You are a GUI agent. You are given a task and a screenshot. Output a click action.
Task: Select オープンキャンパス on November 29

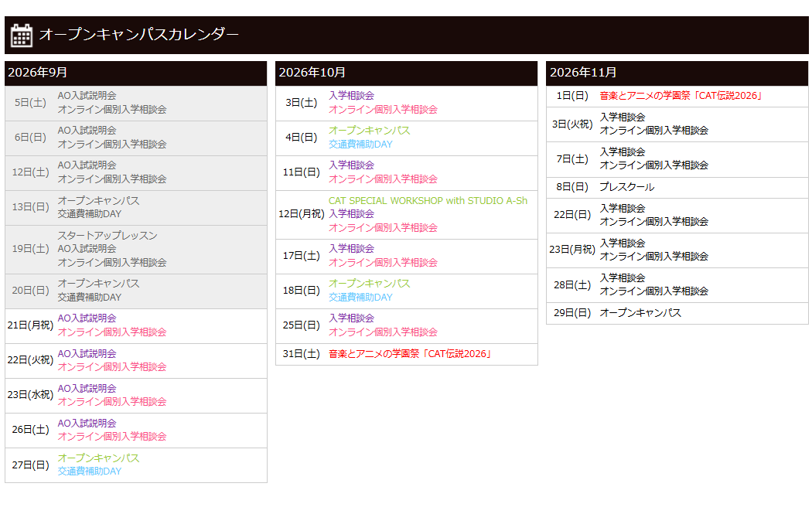coord(640,313)
